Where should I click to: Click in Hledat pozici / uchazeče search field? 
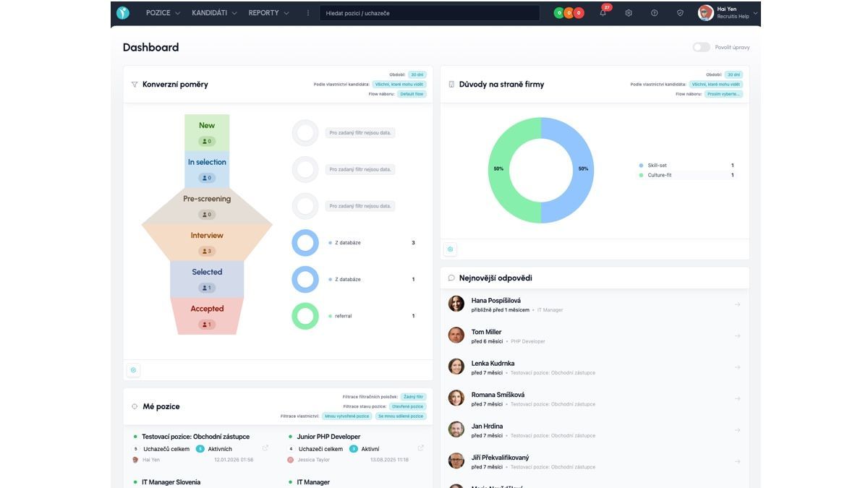pyautogui.click(x=430, y=13)
